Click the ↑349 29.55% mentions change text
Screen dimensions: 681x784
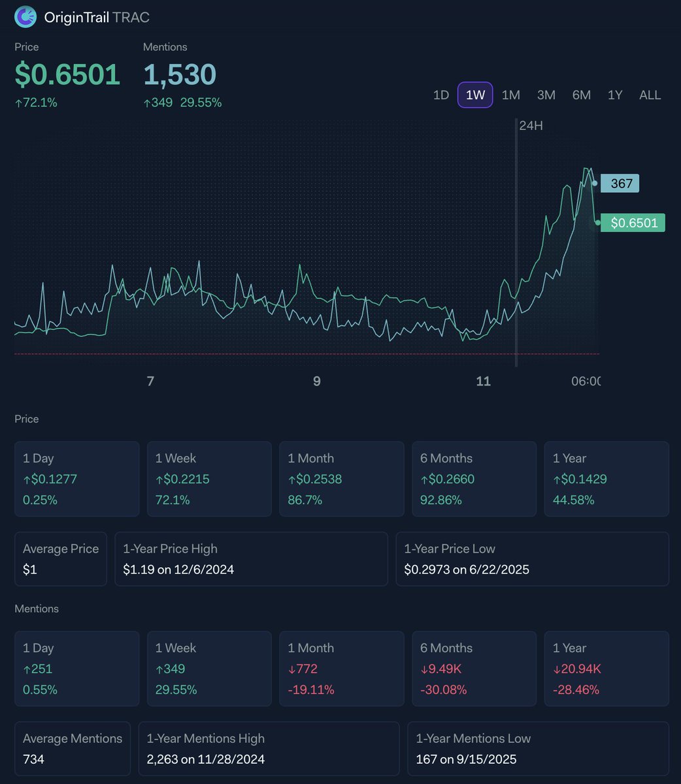click(182, 103)
